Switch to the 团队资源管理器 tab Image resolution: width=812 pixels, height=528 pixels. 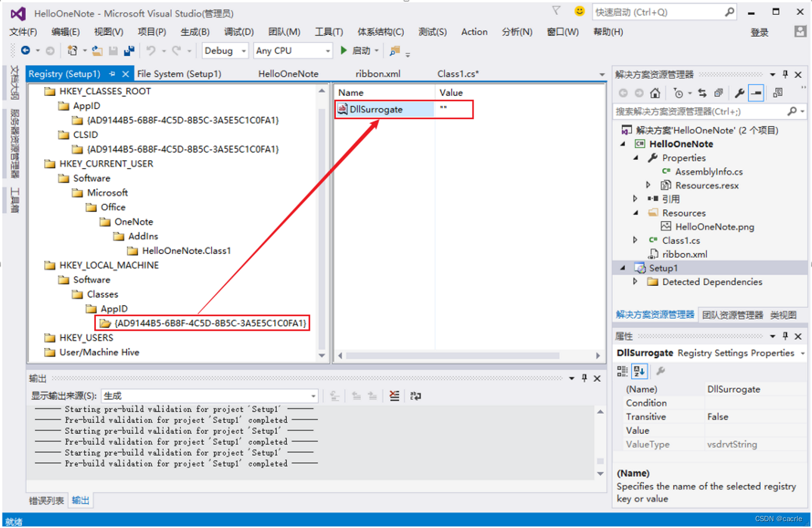click(x=733, y=315)
